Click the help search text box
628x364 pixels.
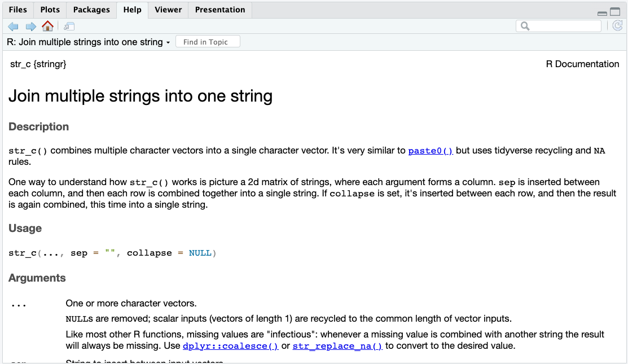tap(559, 26)
